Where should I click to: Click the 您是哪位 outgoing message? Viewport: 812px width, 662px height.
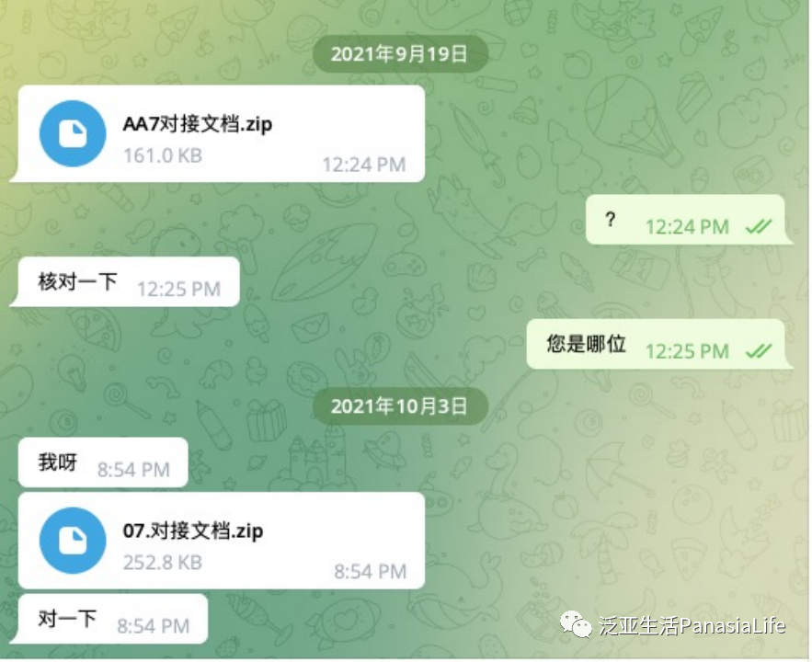pos(659,344)
